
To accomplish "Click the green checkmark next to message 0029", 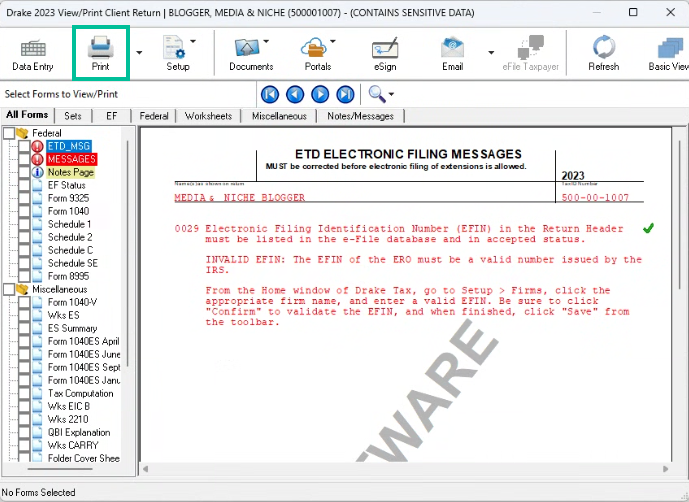I will [648, 228].
